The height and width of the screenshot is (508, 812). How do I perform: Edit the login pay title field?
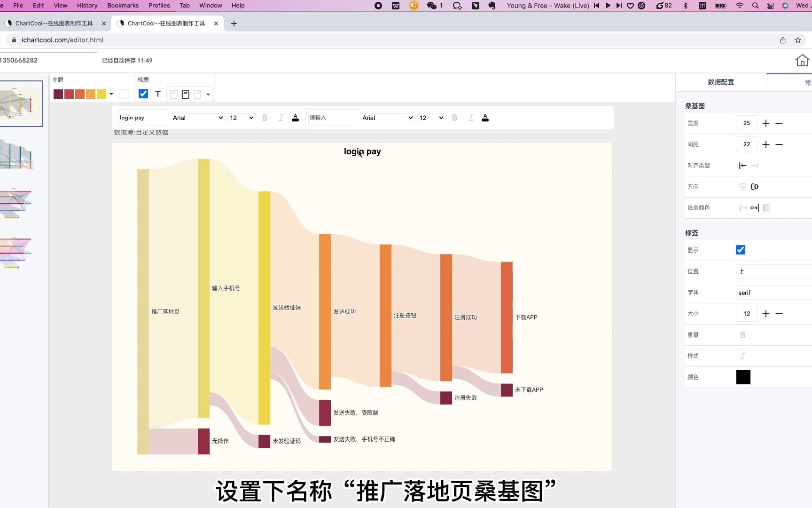tap(143, 118)
